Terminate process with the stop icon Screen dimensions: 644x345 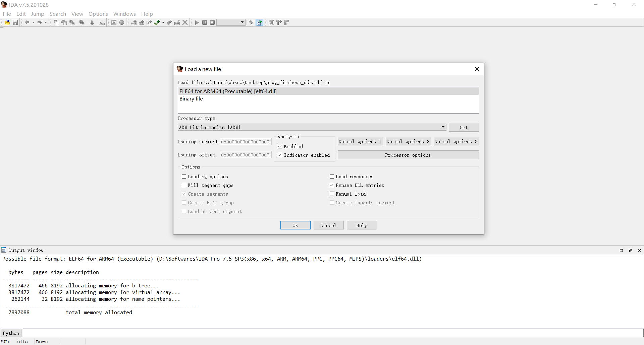click(x=212, y=22)
